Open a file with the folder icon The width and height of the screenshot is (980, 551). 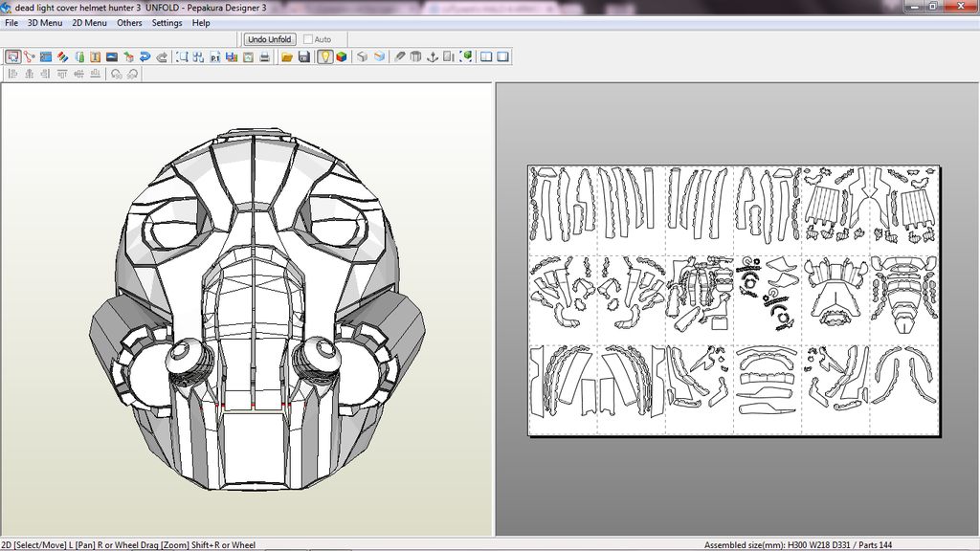[x=287, y=57]
